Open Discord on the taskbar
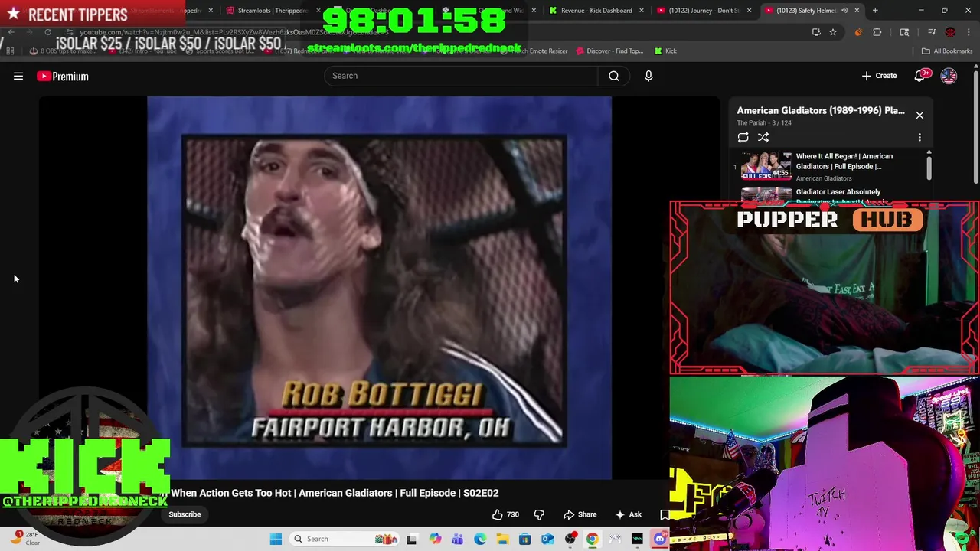This screenshot has width=980, height=551. point(660,539)
